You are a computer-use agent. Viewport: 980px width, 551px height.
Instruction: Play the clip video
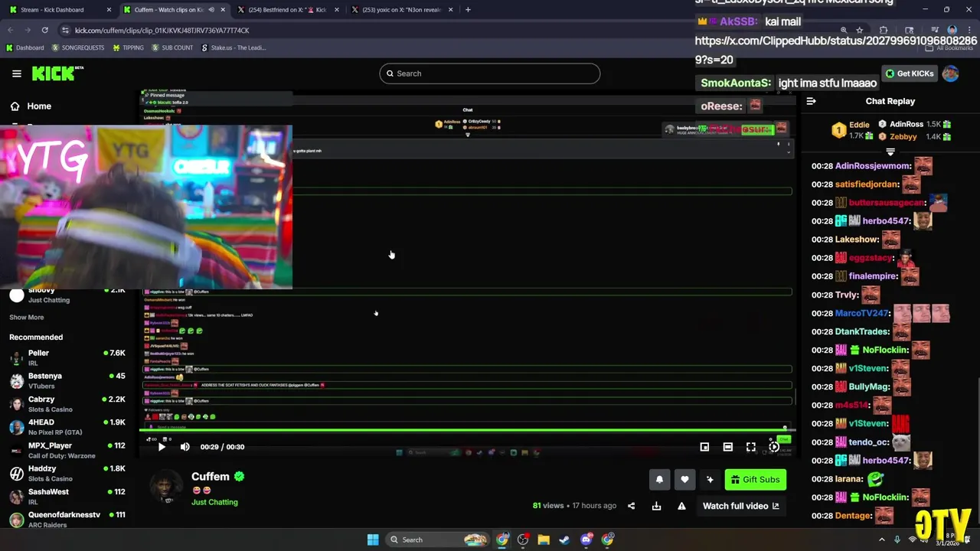coord(162,447)
